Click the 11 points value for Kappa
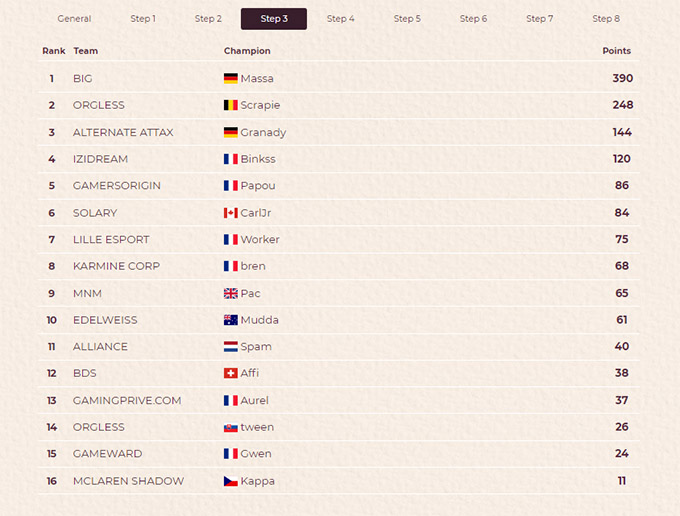Viewport: 680px width, 516px height. pyautogui.click(x=621, y=481)
